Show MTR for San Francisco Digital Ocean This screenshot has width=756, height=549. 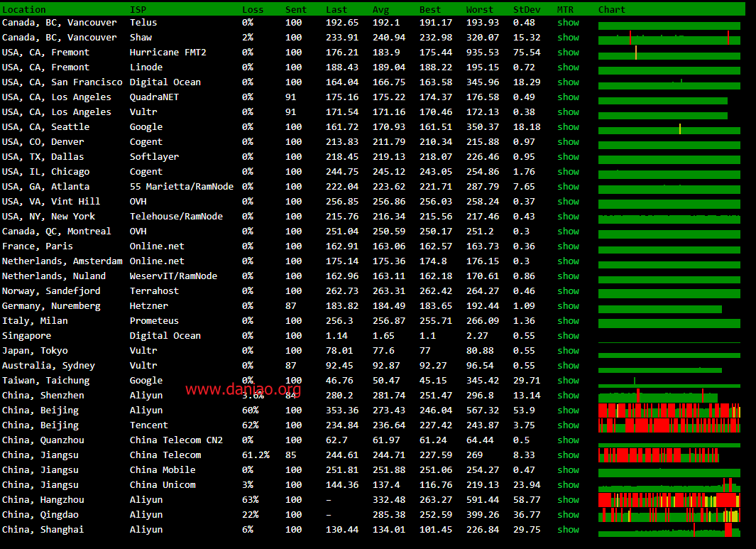[568, 82]
